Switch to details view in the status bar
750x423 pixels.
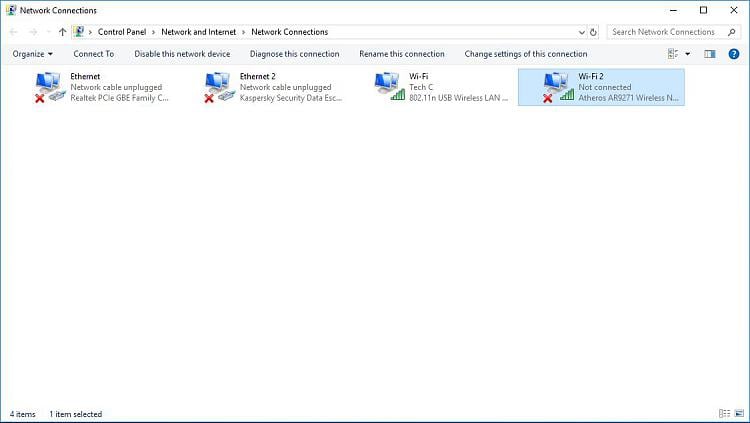725,413
